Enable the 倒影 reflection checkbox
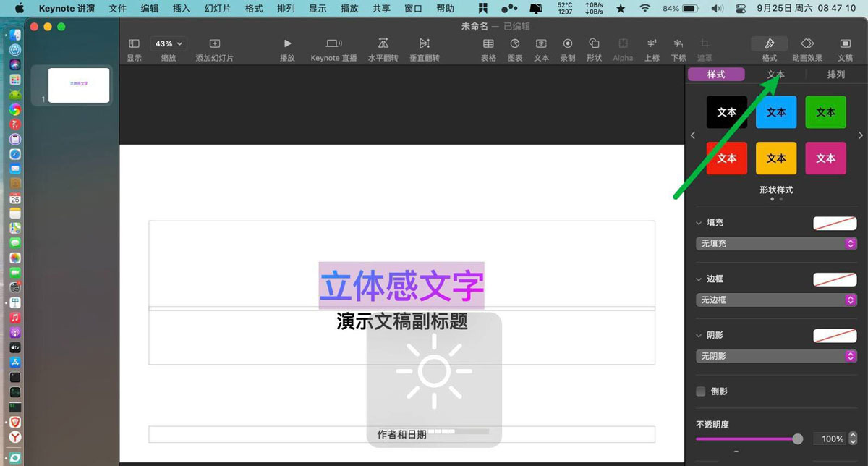 (x=700, y=391)
